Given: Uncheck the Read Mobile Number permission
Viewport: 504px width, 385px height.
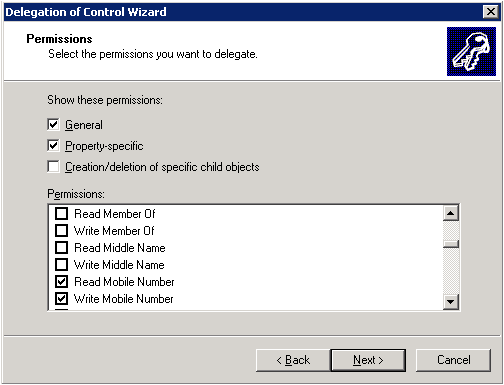Looking at the screenshot, I should click(61, 281).
